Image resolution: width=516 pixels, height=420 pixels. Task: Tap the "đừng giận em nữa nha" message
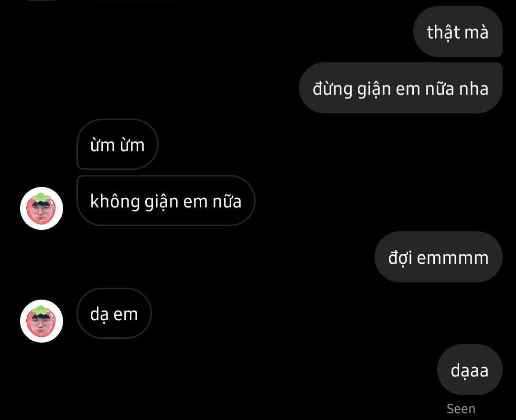pos(400,88)
